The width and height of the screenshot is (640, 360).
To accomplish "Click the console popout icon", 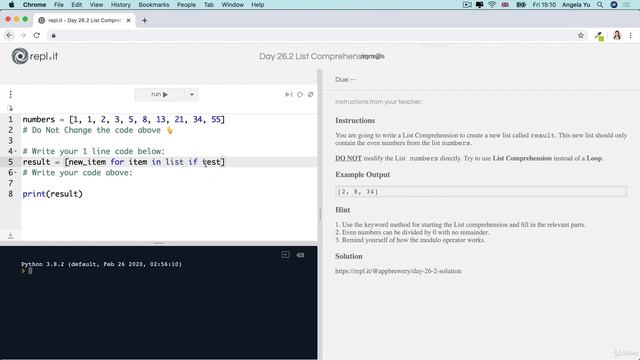I will [x=285, y=255].
